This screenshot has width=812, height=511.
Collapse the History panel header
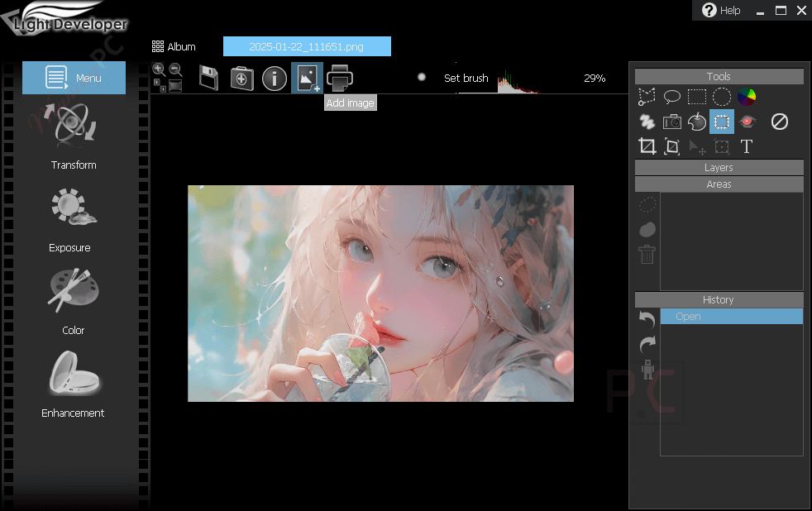[x=719, y=300]
